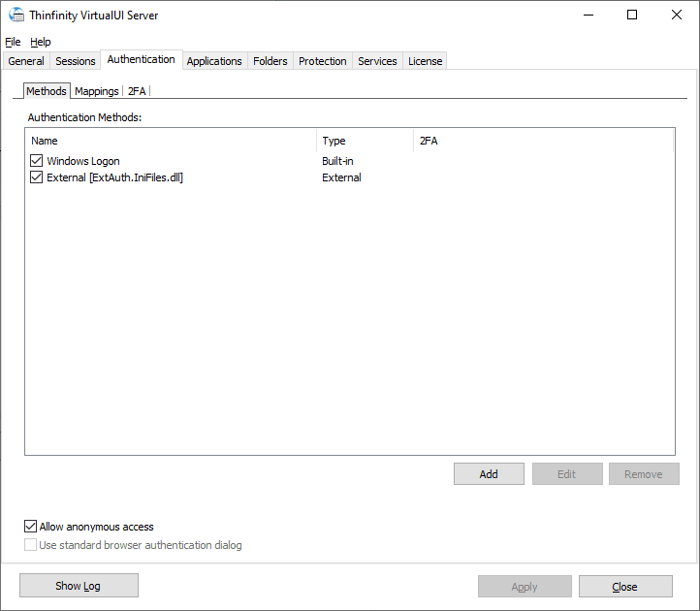Screen dimensions: 700x611
Task: Switch to the Services tab
Action: tap(377, 61)
